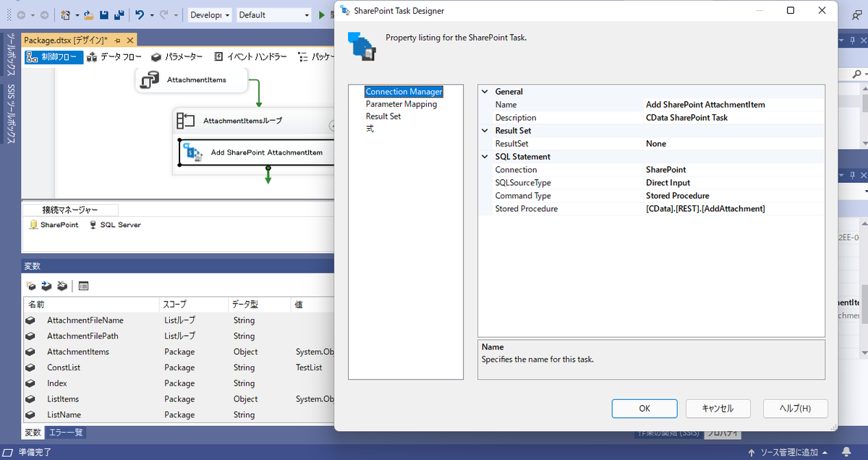This screenshot has width=868, height=460.
Task: Open the Redo history dropdown arrow
Action: click(x=175, y=14)
